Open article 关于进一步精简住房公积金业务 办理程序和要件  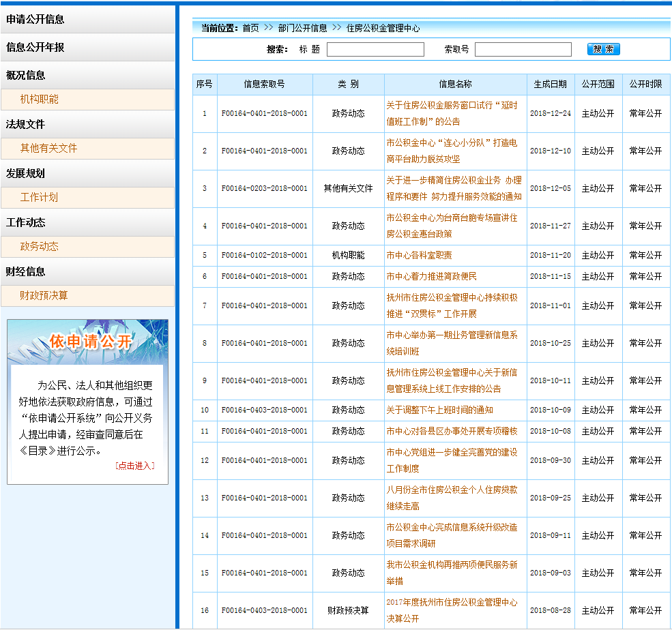pyautogui.click(x=454, y=188)
